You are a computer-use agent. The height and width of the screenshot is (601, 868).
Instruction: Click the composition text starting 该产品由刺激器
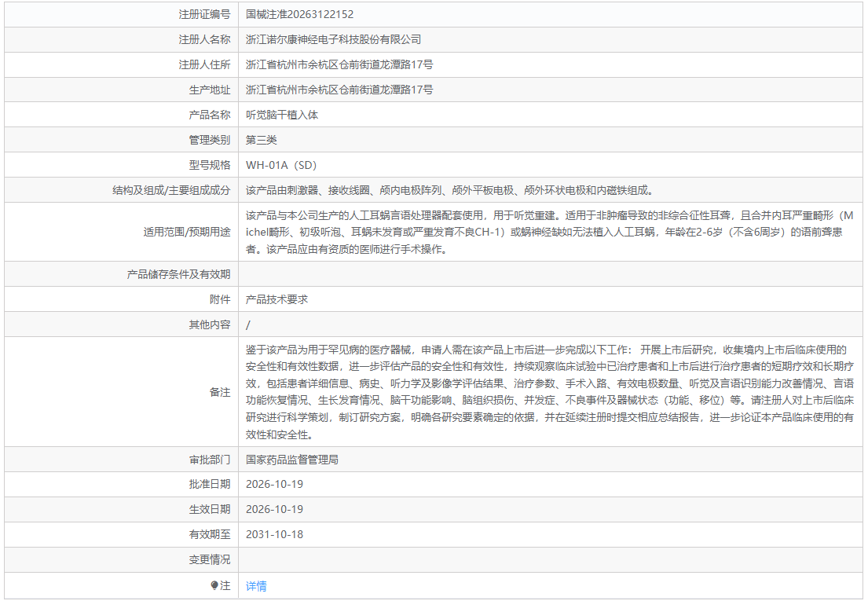[451, 190]
